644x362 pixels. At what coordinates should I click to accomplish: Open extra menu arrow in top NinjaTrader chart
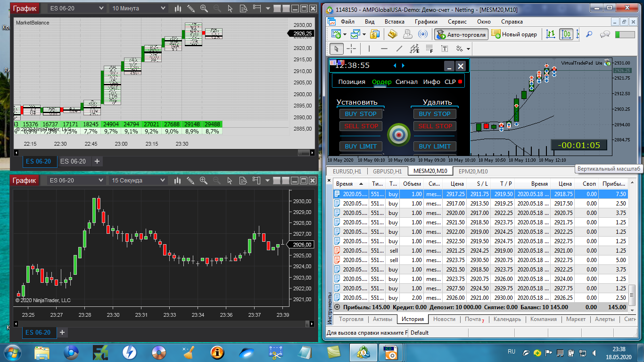(x=268, y=8)
